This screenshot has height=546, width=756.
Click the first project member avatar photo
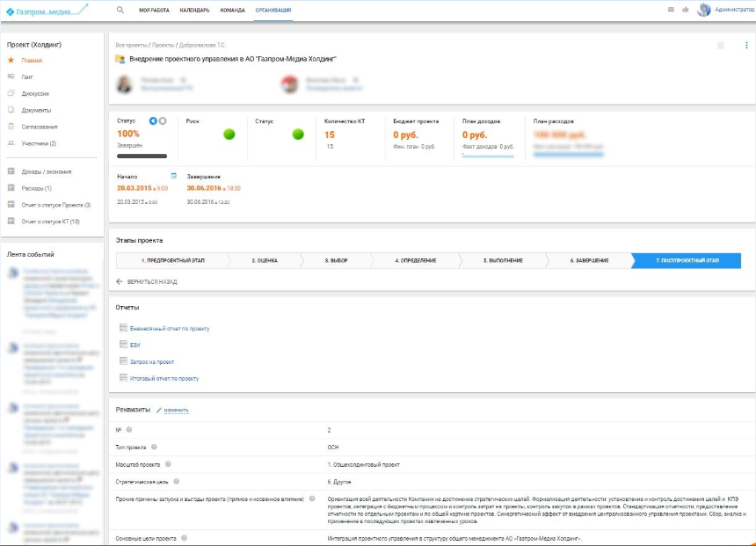125,84
